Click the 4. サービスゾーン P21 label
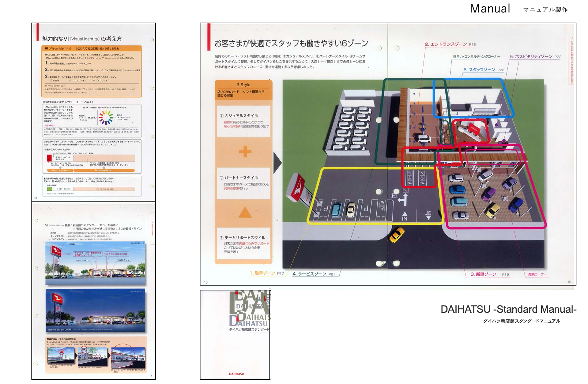This screenshot has width=588, height=384. tap(313, 274)
